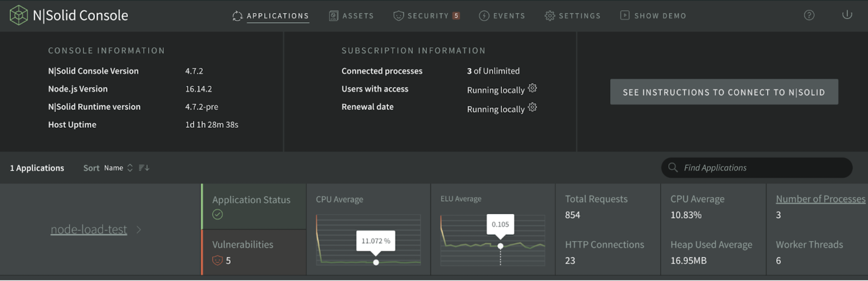This screenshot has width=868, height=281.
Task: Click the ELU Average chart data point
Action: [500, 246]
